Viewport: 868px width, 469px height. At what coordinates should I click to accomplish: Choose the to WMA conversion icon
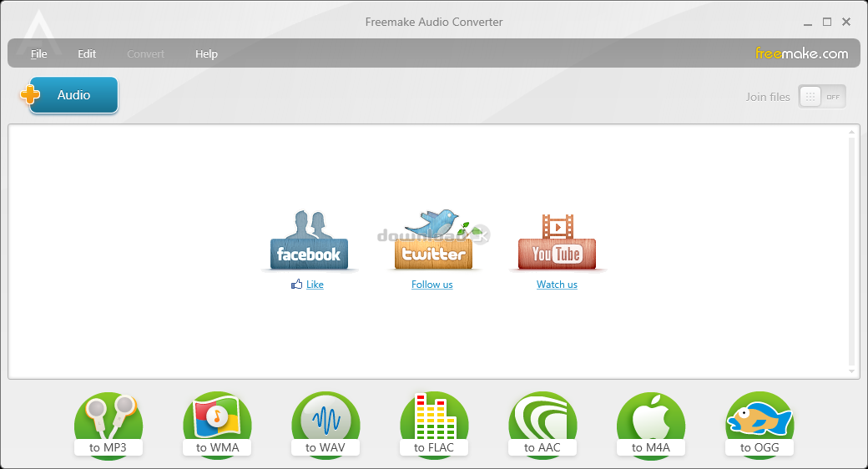tap(217, 425)
